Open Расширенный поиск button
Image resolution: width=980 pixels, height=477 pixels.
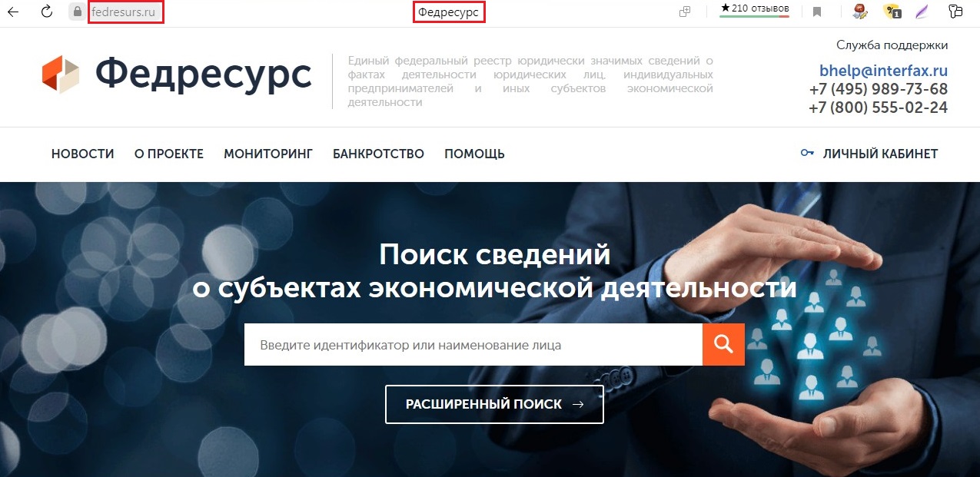pos(494,404)
